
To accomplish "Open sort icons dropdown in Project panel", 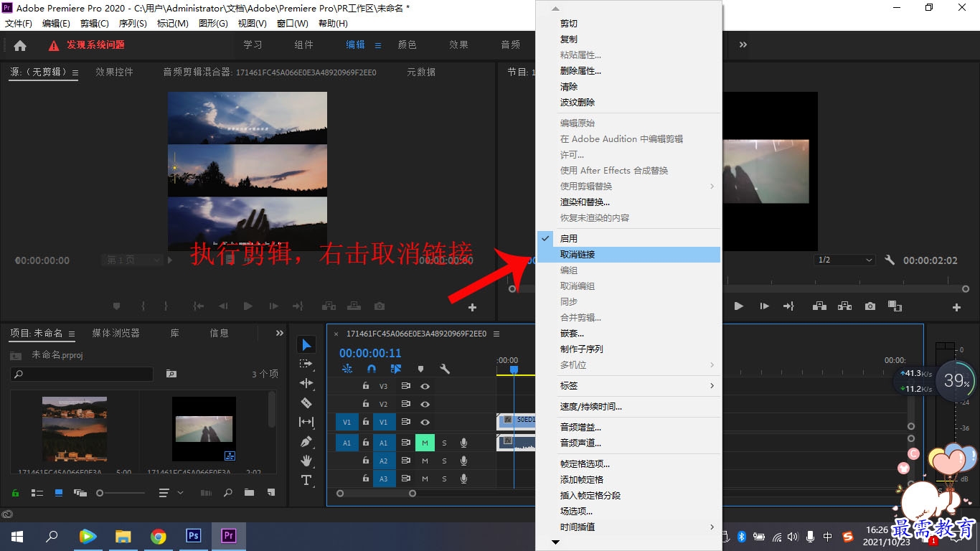I will [171, 493].
